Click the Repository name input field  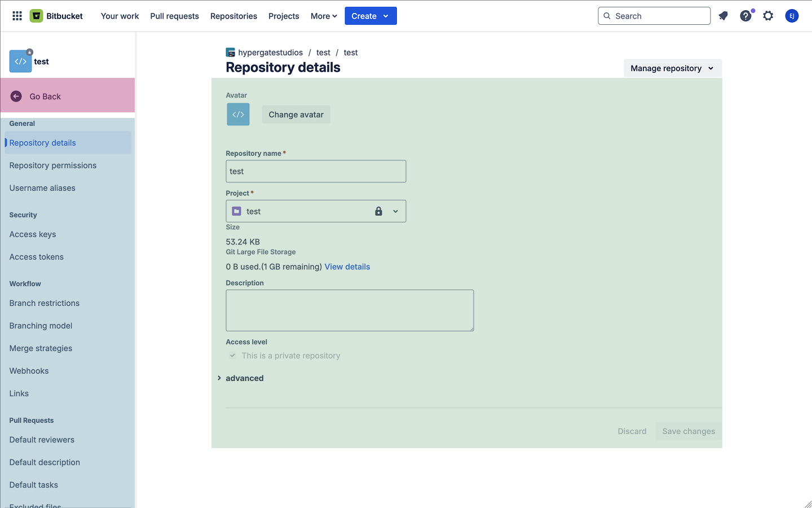click(316, 172)
